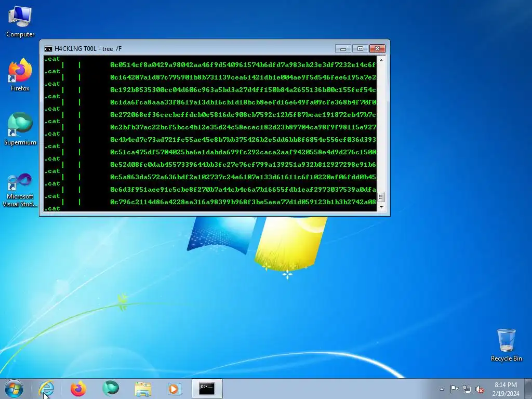Close the H4CK1NG T00L window

pos(377,49)
